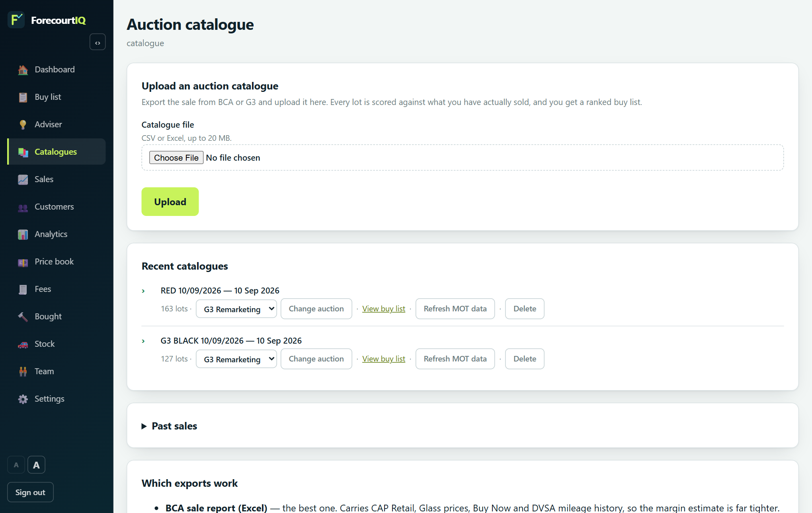Open the Stock page
This screenshot has height=513, width=812.
point(57,344)
